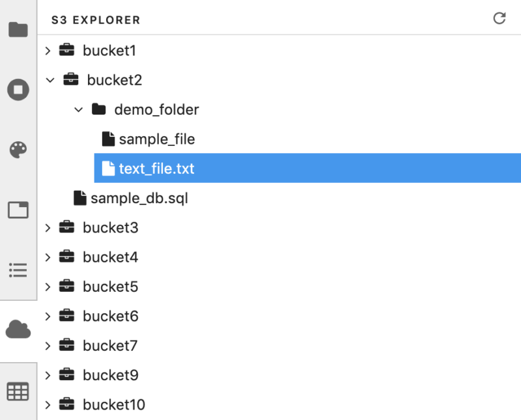Open Table of Contents list icon

18,269
